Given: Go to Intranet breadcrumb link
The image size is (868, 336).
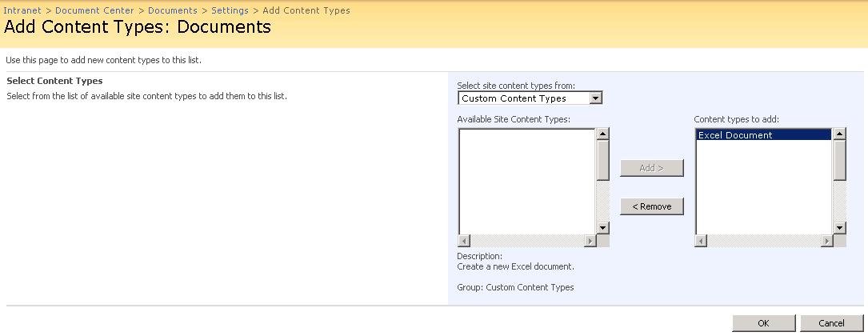Looking at the screenshot, I should [x=22, y=10].
